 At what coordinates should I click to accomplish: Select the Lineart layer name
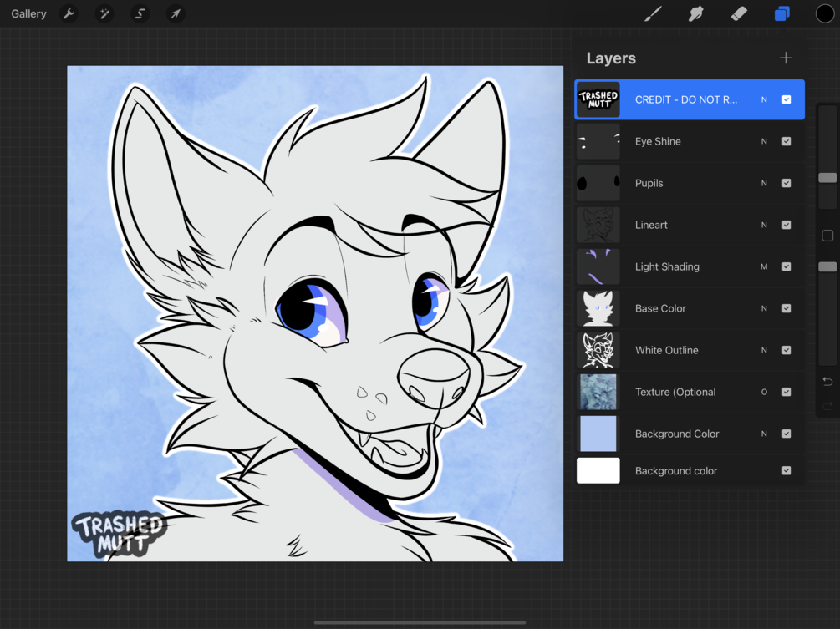pos(651,225)
